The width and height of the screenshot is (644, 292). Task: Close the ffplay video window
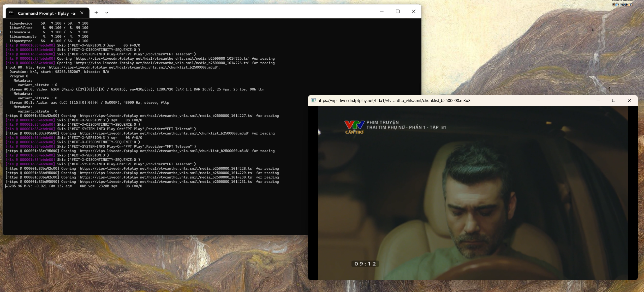[x=629, y=100]
